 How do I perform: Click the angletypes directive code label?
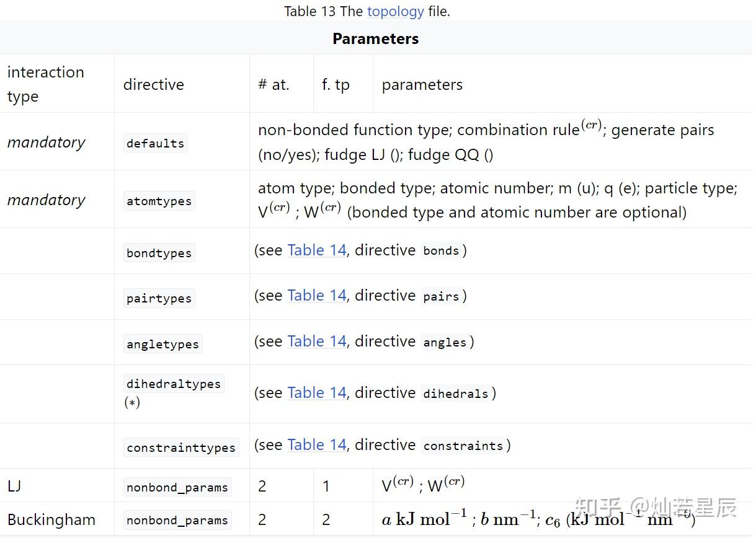[x=162, y=344]
